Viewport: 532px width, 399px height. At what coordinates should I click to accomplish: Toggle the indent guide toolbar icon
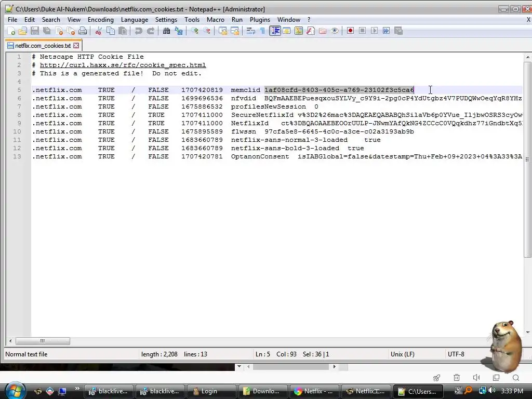275,31
